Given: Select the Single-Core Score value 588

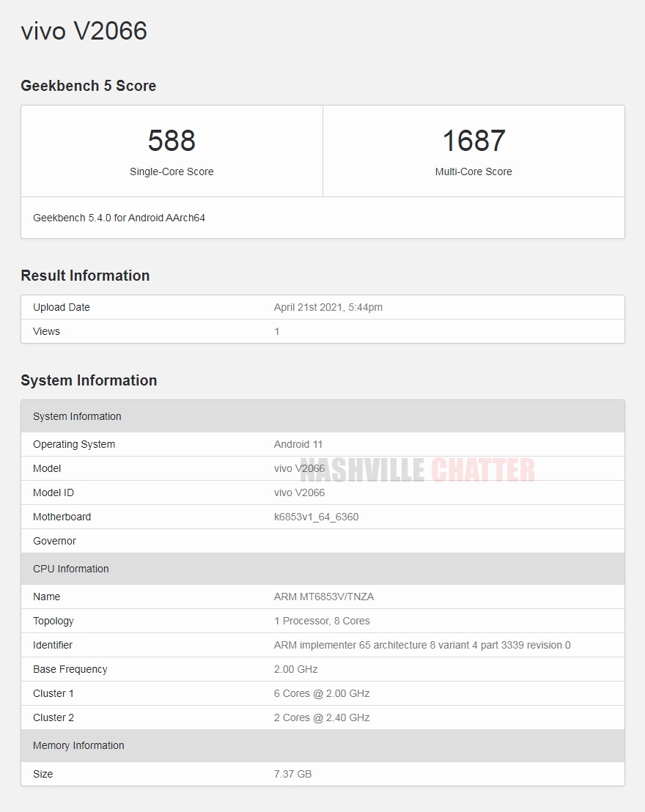Looking at the screenshot, I should pos(172,141).
